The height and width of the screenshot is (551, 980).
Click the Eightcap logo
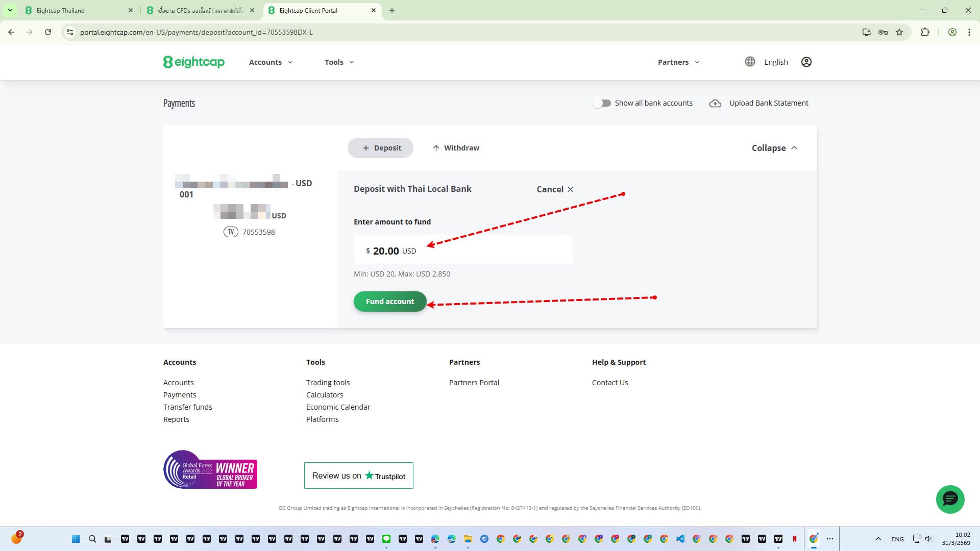[193, 62]
